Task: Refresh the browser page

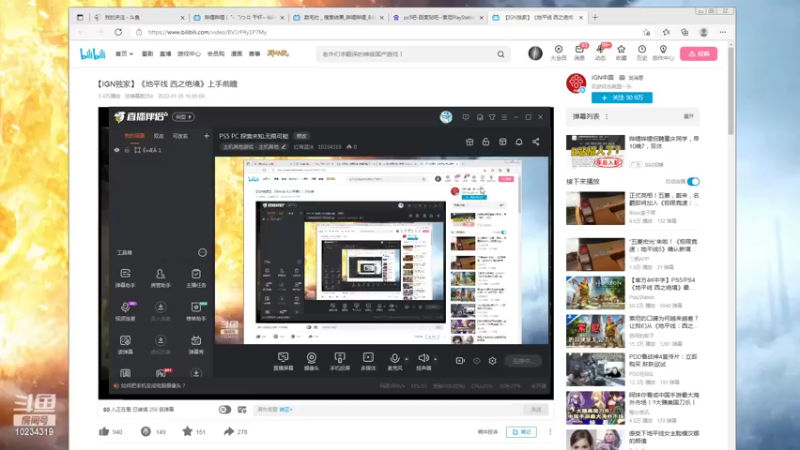Action: 118,32
